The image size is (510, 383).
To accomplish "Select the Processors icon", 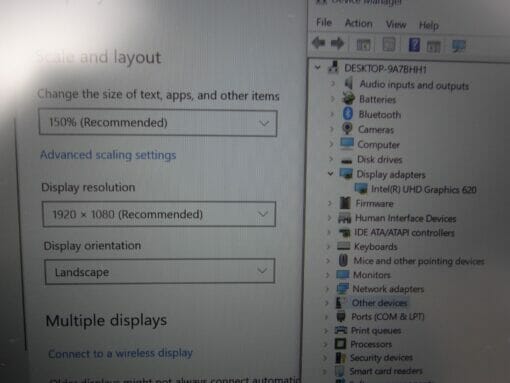I will pos(340,344).
